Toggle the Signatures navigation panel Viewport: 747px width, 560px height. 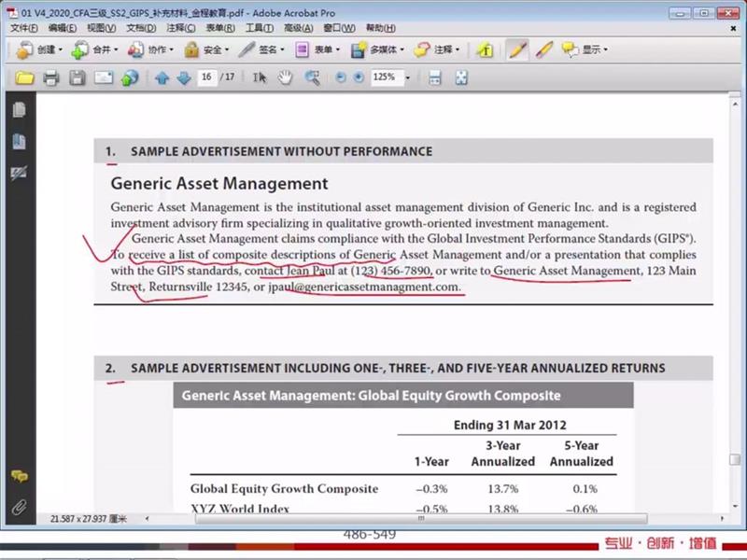tap(19, 174)
